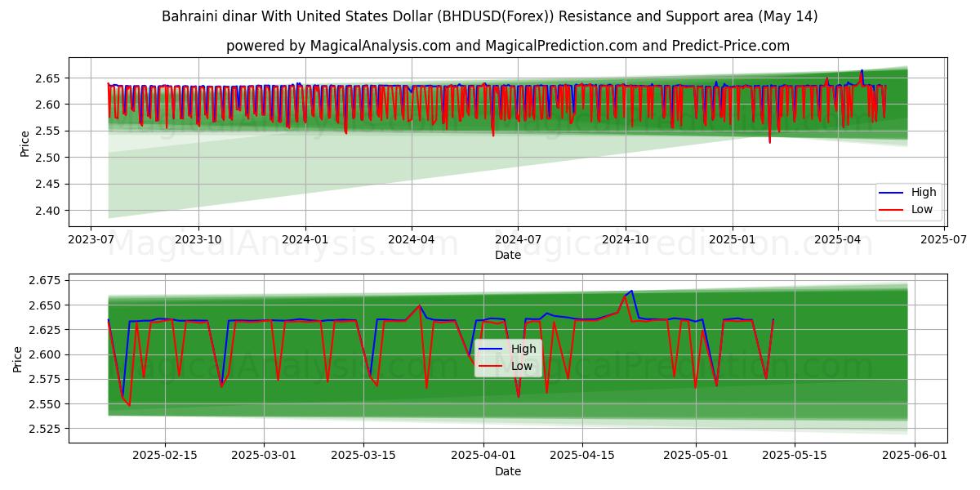Viewport: 980px width, 490px height.
Task: Click bottom chart x-axis label 2025-04-01
Action: 483,456
